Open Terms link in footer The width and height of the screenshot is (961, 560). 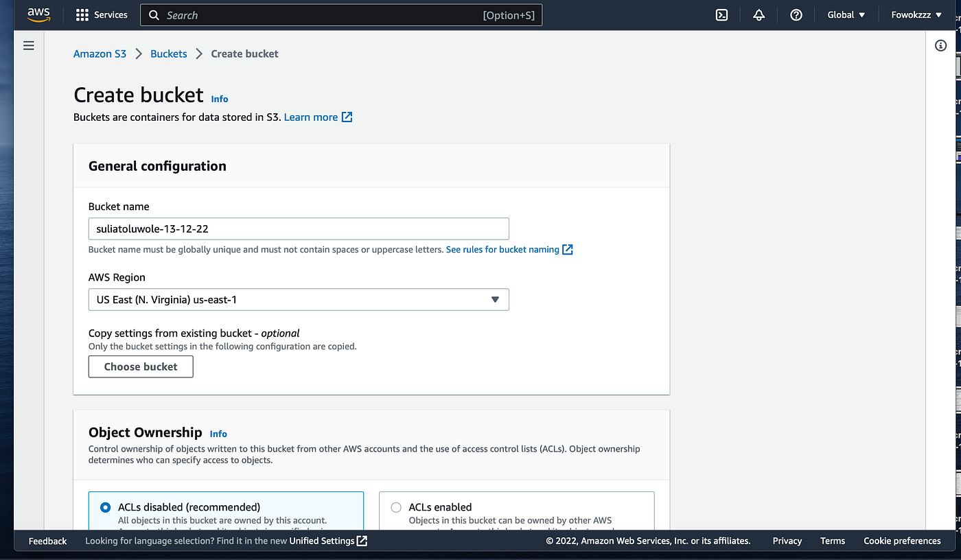tap(833, 541)
